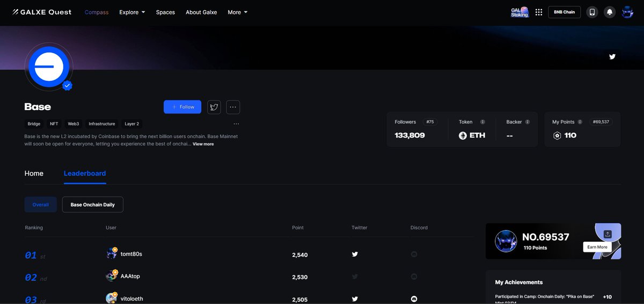Click the Base space title
Viewport: 644px width, 304px height.
pos(38,107)
